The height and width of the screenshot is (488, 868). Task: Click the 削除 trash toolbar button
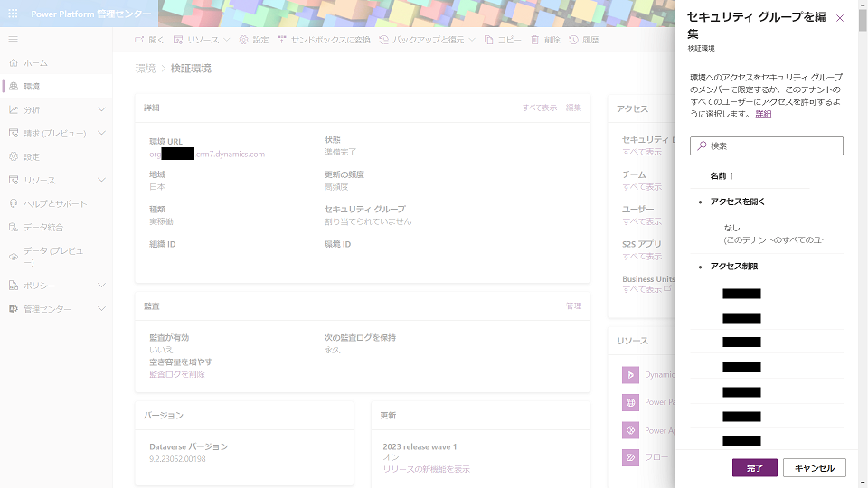pyautogui.click(x=545, y=40)
